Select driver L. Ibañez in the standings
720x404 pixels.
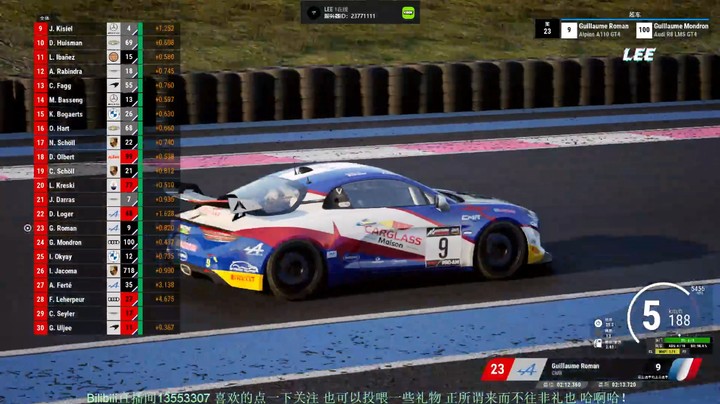click(x=62, y=57)
